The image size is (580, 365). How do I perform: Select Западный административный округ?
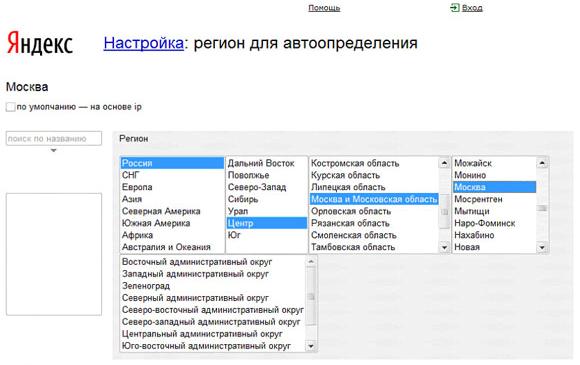[213, 274]
